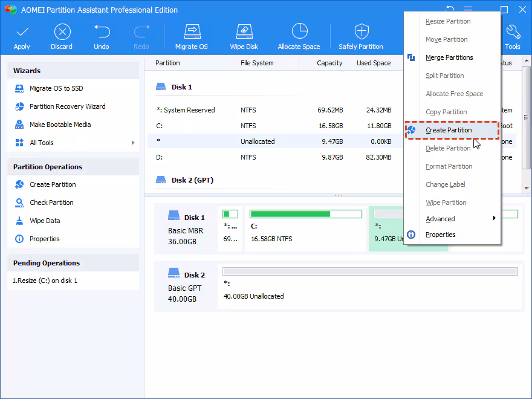Expand the All Tools submenu arrow
Viewport: 532px width, 399px height.
point(133,143)
